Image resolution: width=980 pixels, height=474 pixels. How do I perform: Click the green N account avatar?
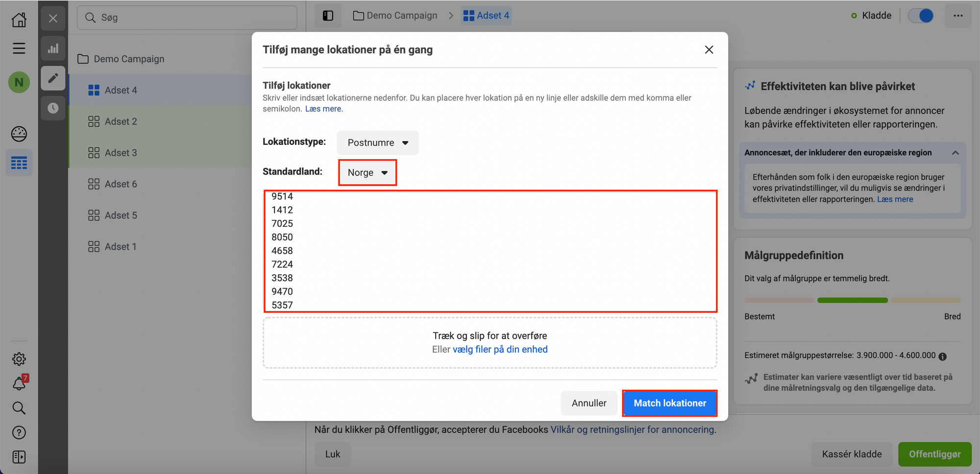[x=19, y=82]
